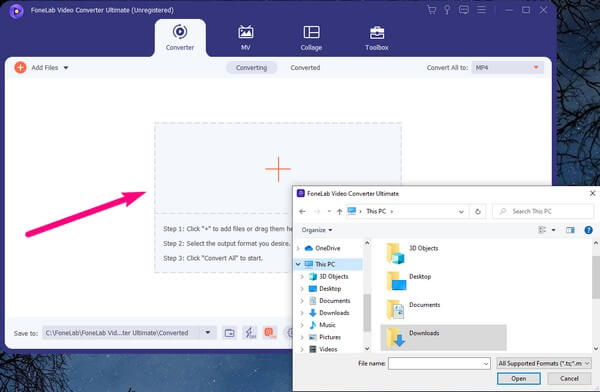Open the Collage tab
The width and height of the screenshot is (600, 392).
point(311,37)
